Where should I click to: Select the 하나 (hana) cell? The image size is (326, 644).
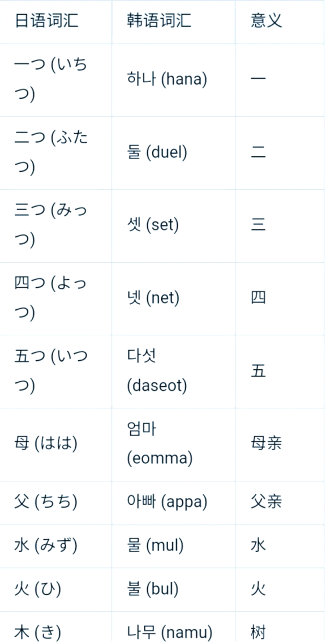pyautogui.click(x=173, y=80)
